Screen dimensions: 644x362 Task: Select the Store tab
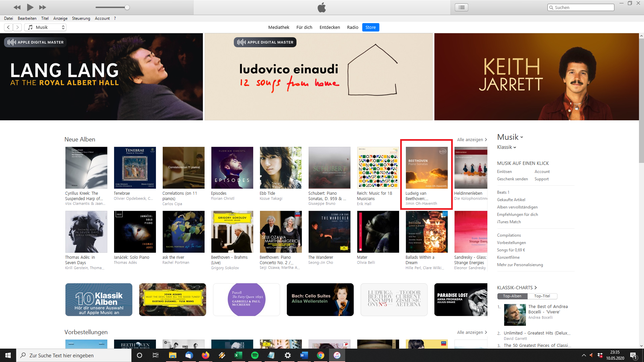coord(370,27)
